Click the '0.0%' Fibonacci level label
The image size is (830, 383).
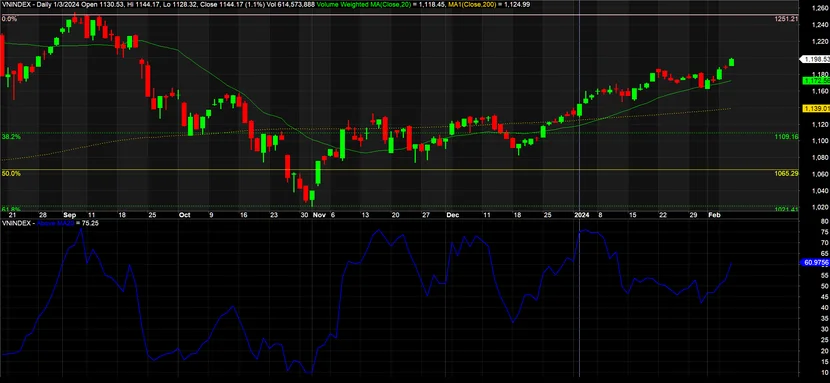(x=10, y=19)
